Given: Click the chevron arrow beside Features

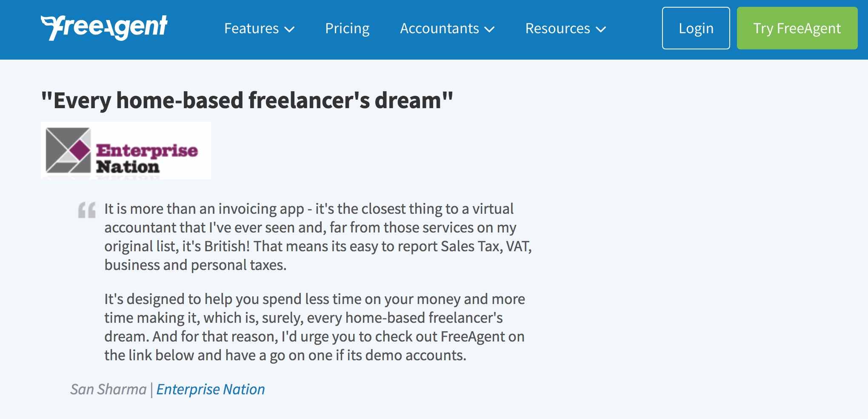Looking at the screenshot, I should click(x=290, y=29).
